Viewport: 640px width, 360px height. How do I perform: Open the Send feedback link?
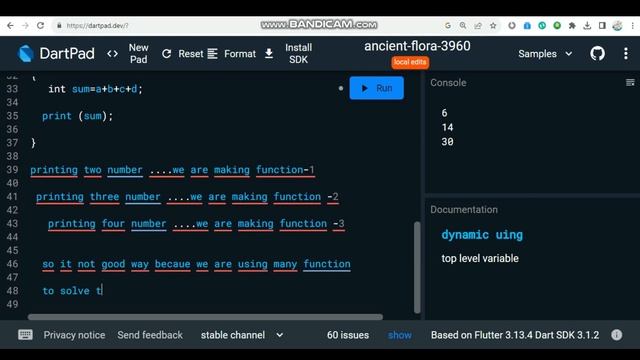point(150,335)
